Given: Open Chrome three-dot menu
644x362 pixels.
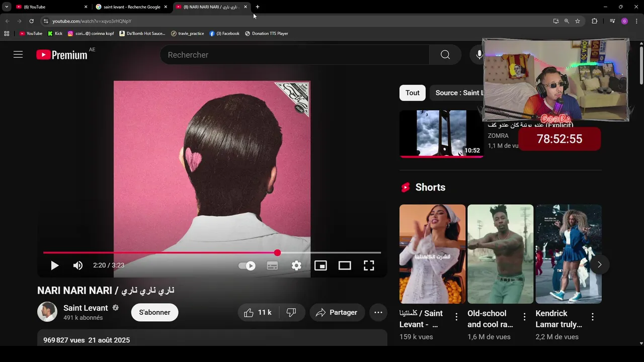Looking at the screenshot, I should tap(637, 21).
